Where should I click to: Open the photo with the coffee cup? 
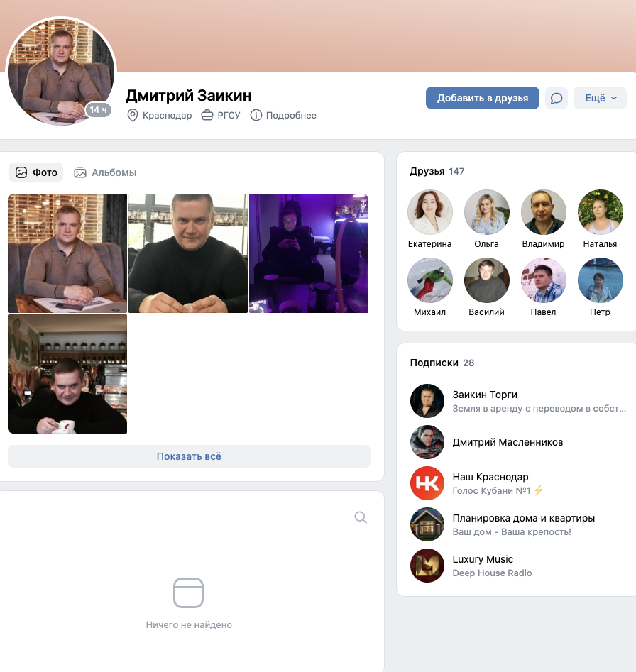pyautogui.click(x=67, y=374)
